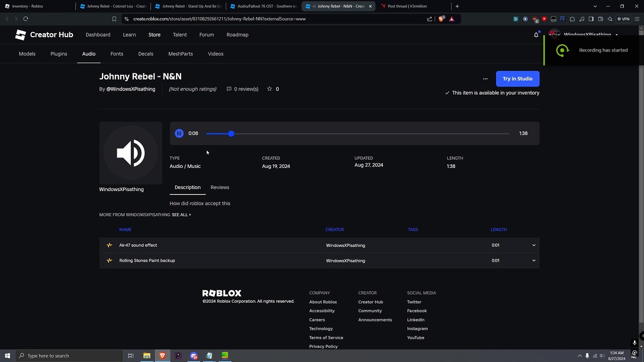644x362 pixels.
Task: Open the Brave Rewards triangle icon
Action: [451, 19]
